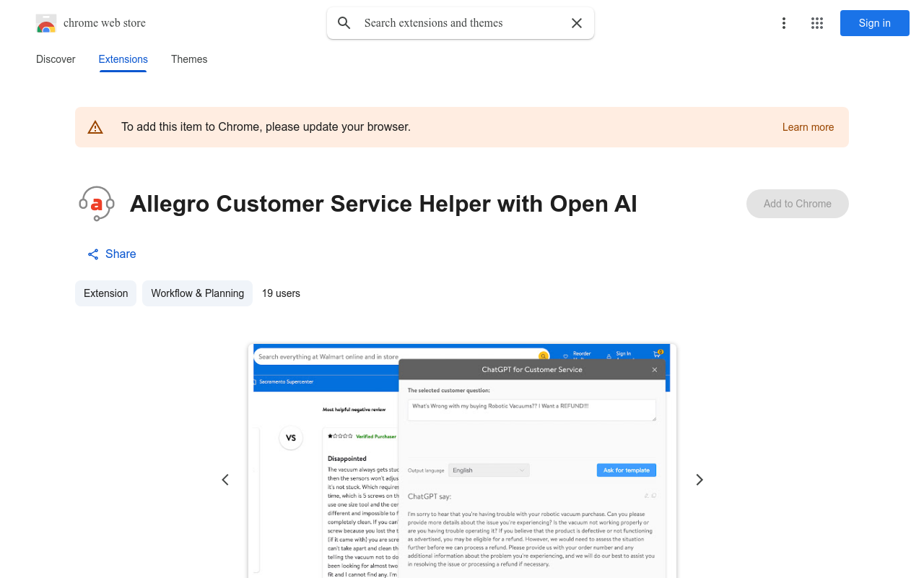Focus the Search extensions and themes field
The height and width of the screenshot is (578, 924).
coord(461,23)
